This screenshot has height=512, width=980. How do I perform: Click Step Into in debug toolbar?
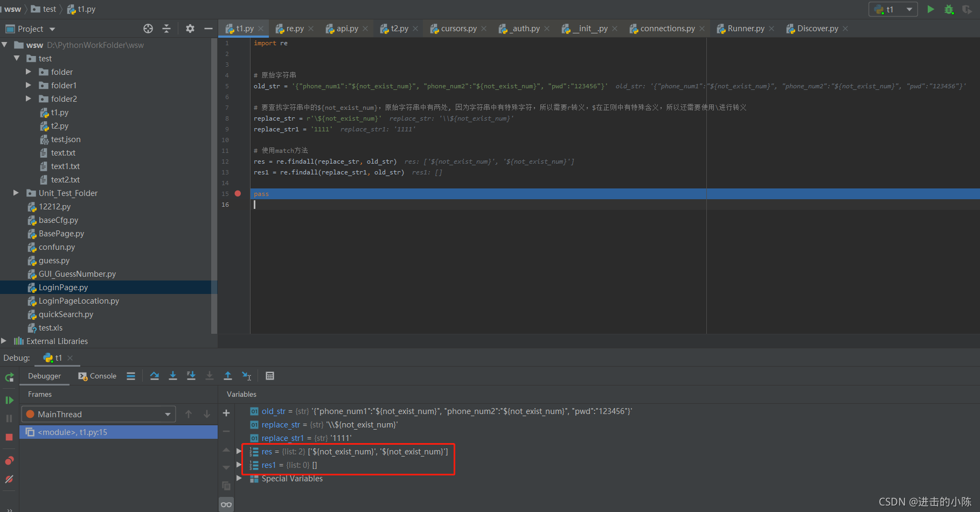(173, 376)
